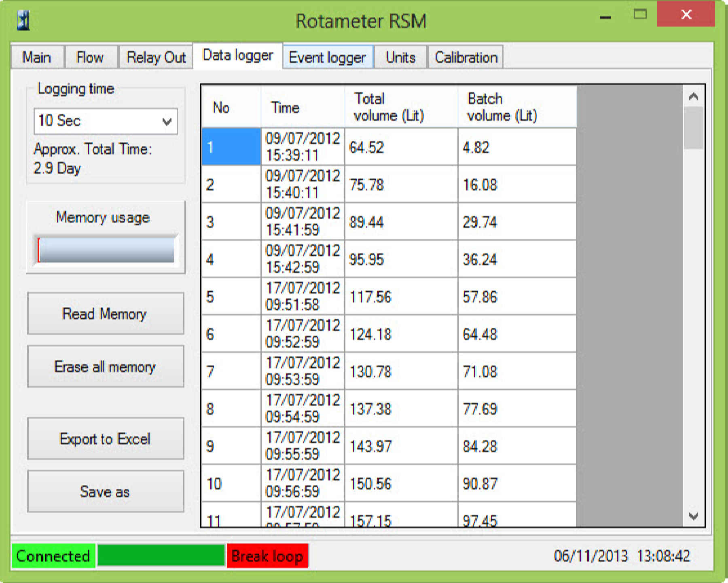Click the Total volume column header
Screen dimensions: 728x583
click(x=400, y=107)
